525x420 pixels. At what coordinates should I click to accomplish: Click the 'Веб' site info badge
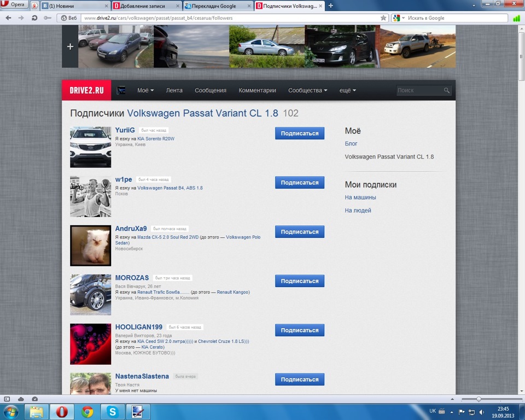click(69, 18)
